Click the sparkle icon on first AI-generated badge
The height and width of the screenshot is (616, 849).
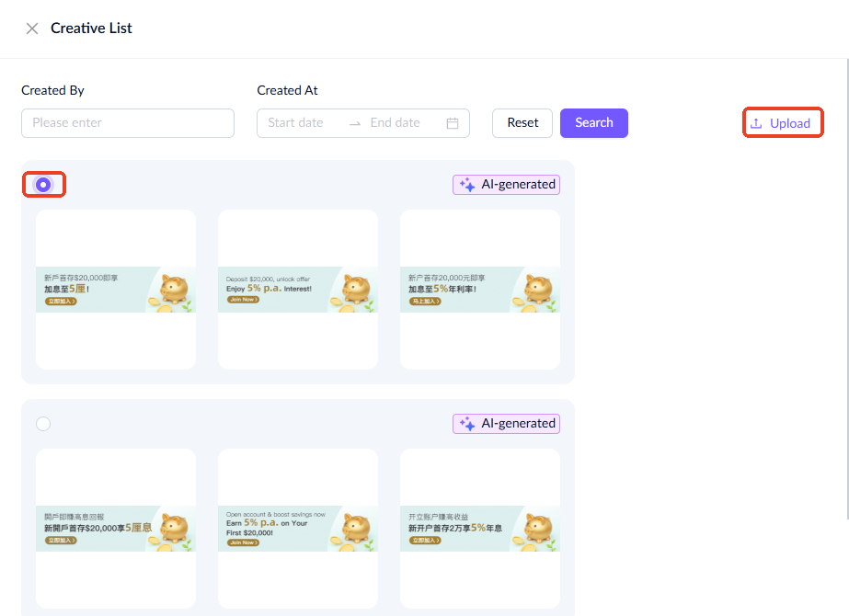[467, 185]
